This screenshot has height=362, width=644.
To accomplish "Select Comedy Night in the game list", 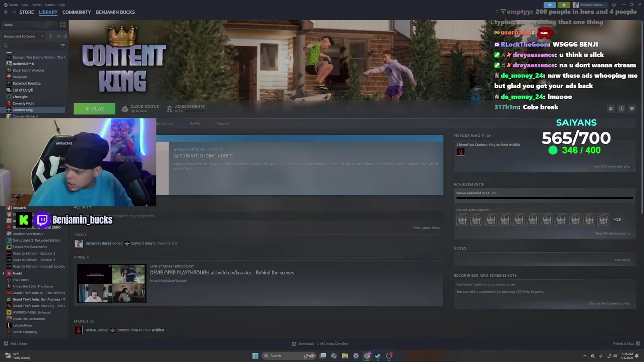I will (x=23, y=103).
